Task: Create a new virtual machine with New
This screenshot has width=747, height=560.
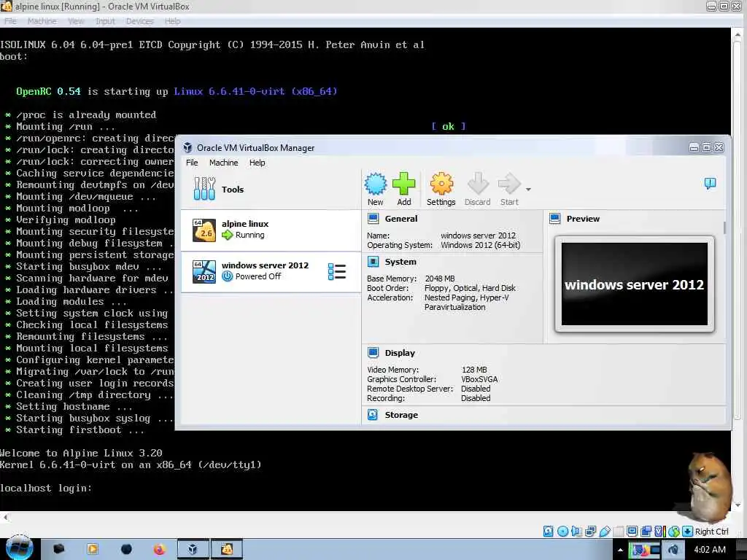Action: click(376, 189)
